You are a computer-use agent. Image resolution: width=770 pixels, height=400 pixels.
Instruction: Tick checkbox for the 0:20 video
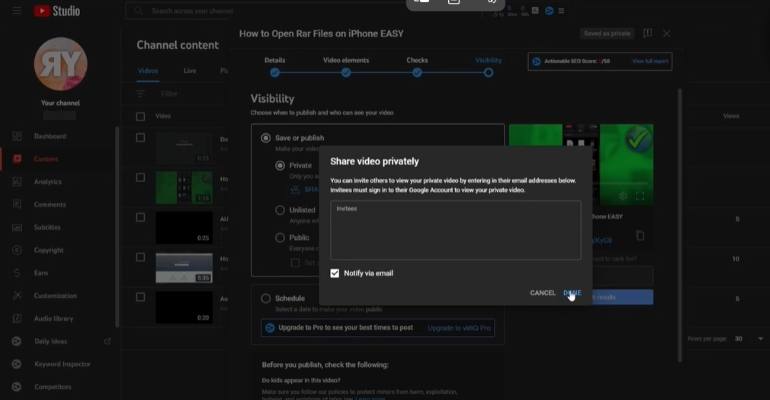click(140, 297)
